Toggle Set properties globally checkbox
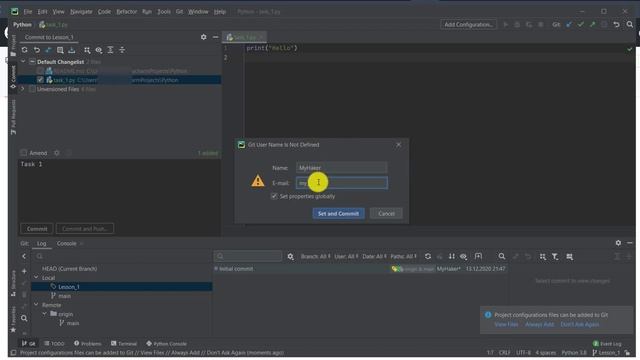This screenshot has height=360, width=640. 274,196
